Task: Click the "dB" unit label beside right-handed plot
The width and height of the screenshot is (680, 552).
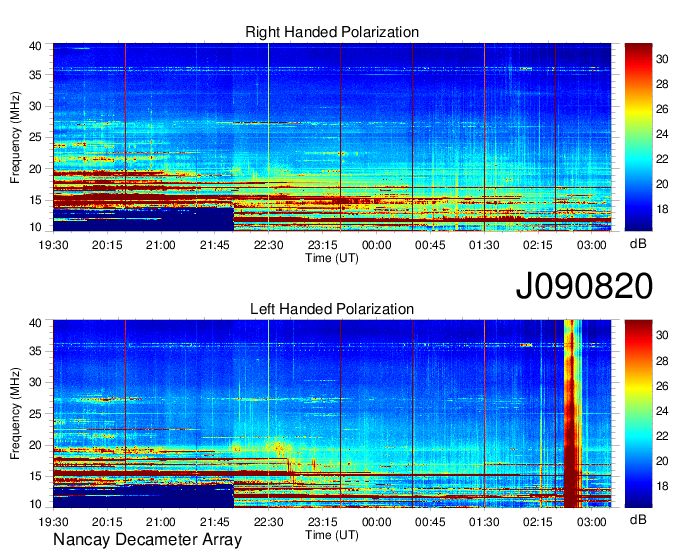Action: pyautogui.click(x=638, y=244)
